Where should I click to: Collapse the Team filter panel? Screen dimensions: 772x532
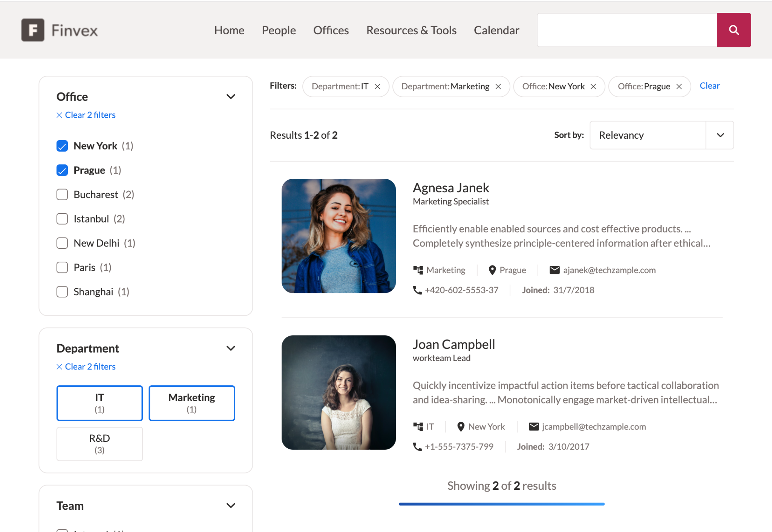231,506
